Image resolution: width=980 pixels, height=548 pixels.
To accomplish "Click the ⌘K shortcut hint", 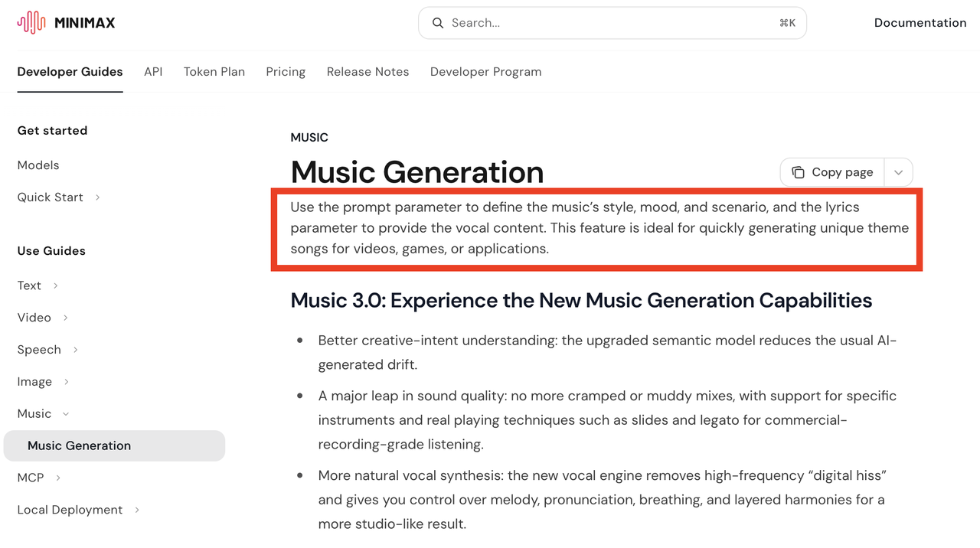I will pyautogui.click(x=788, y=23).
